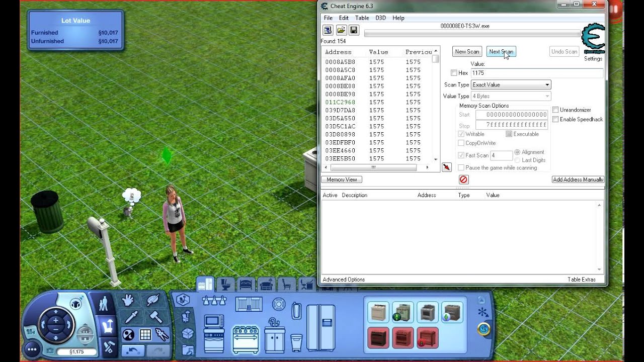Select the trash can category icon

coord(296,342)
